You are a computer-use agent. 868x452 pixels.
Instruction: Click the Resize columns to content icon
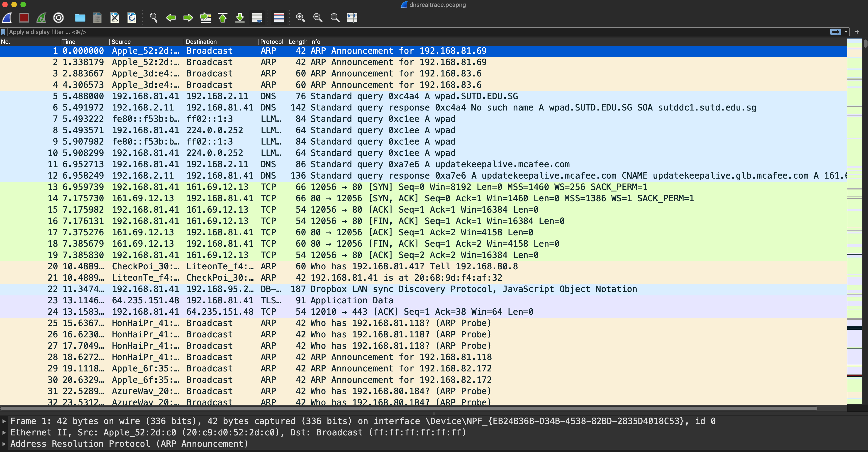352,17
